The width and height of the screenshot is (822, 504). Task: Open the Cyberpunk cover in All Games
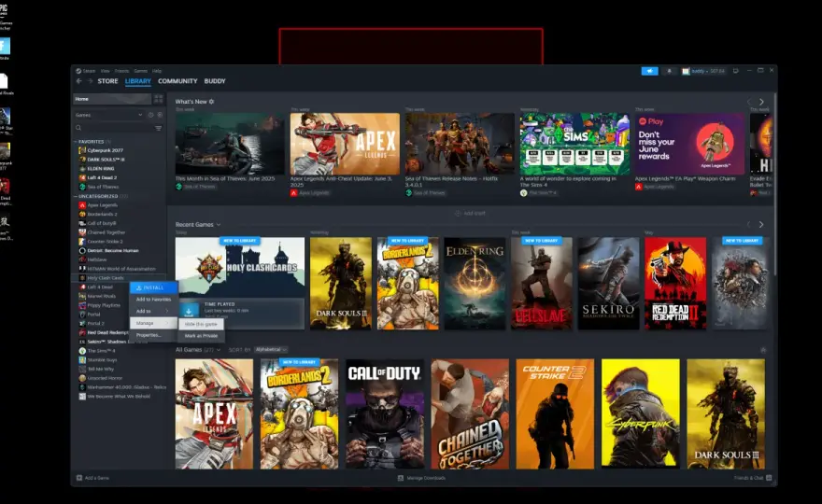641,413
